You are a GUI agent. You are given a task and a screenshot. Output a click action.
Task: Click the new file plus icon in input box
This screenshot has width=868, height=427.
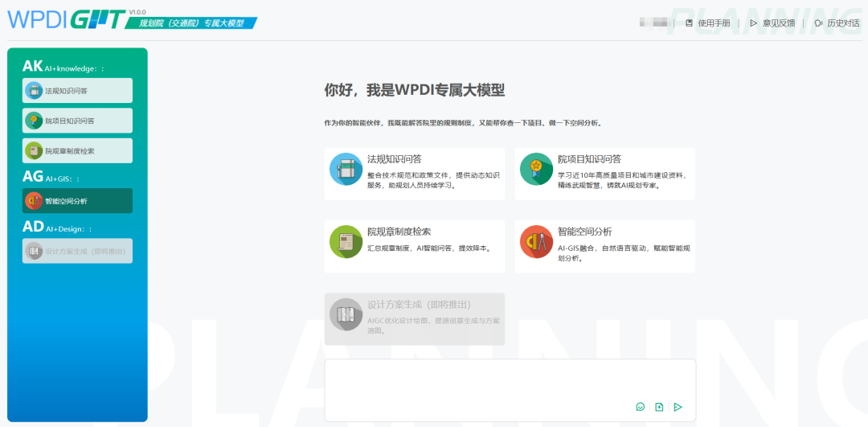tap(659, 407)
